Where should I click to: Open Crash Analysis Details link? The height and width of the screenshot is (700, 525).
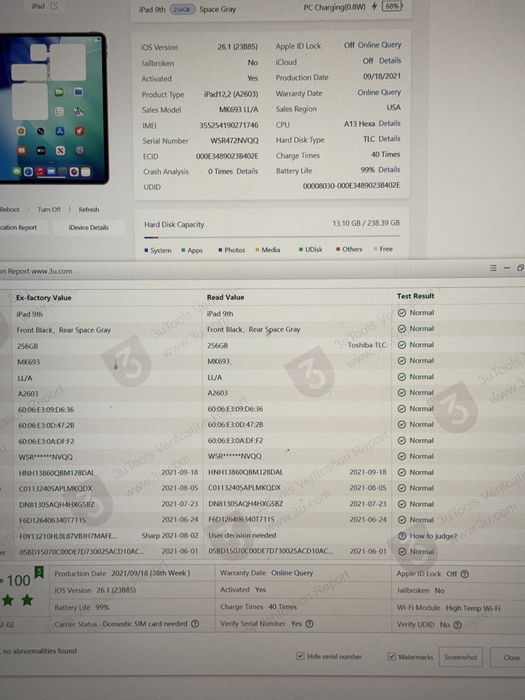(x=247, y=171)
